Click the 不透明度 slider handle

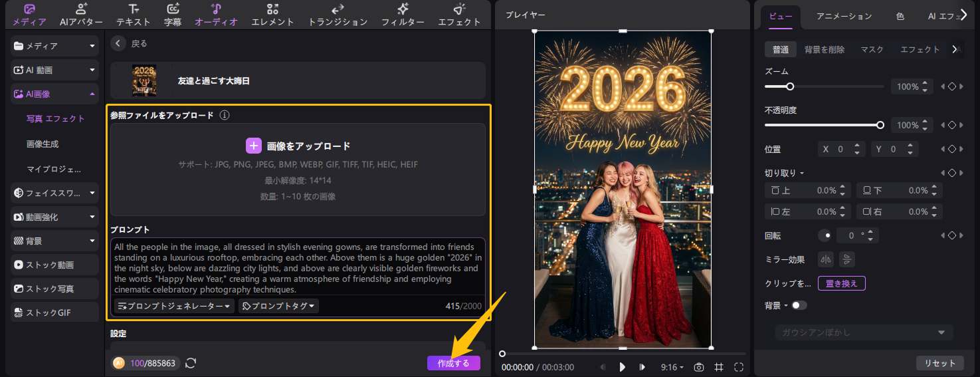point(880,125)
